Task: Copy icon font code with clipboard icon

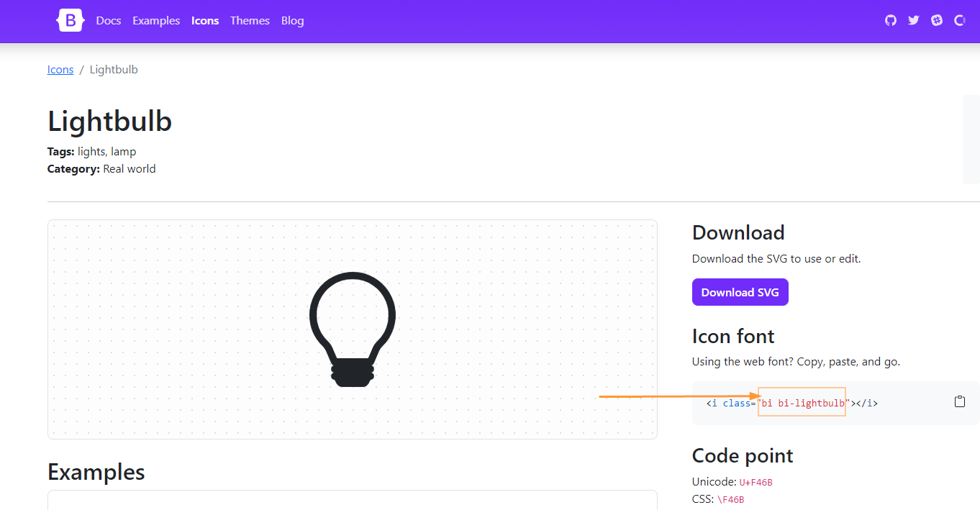Action: (959, 402)
